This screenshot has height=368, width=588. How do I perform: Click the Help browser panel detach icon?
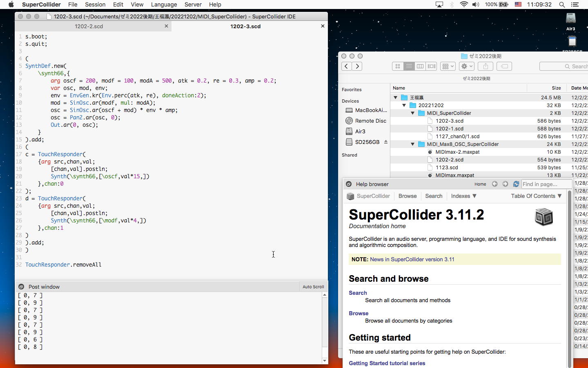tap(349, 184)
